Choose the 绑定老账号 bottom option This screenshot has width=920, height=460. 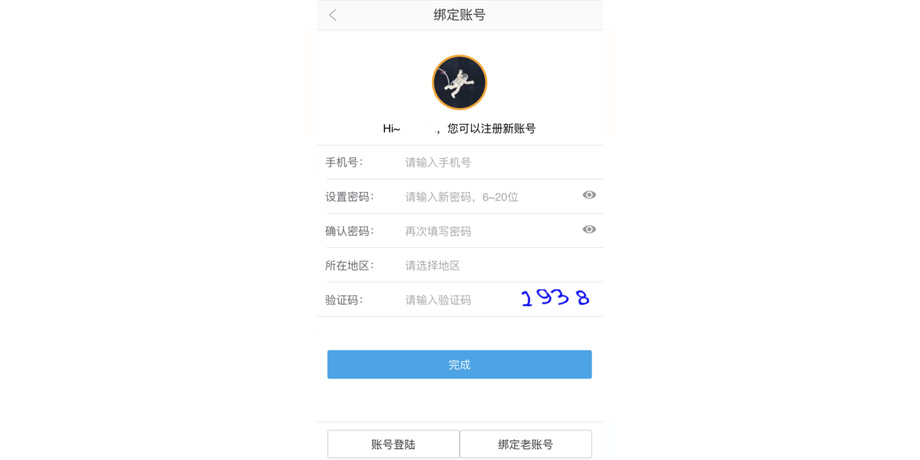(526, 444)
